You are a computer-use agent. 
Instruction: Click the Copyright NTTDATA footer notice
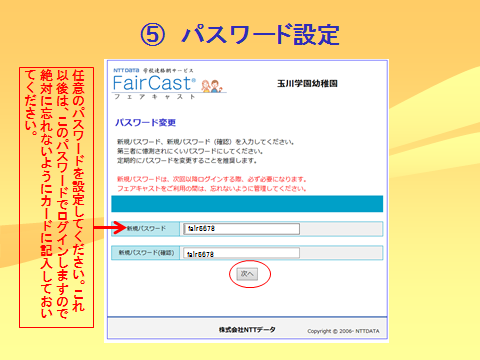point(343,331)
